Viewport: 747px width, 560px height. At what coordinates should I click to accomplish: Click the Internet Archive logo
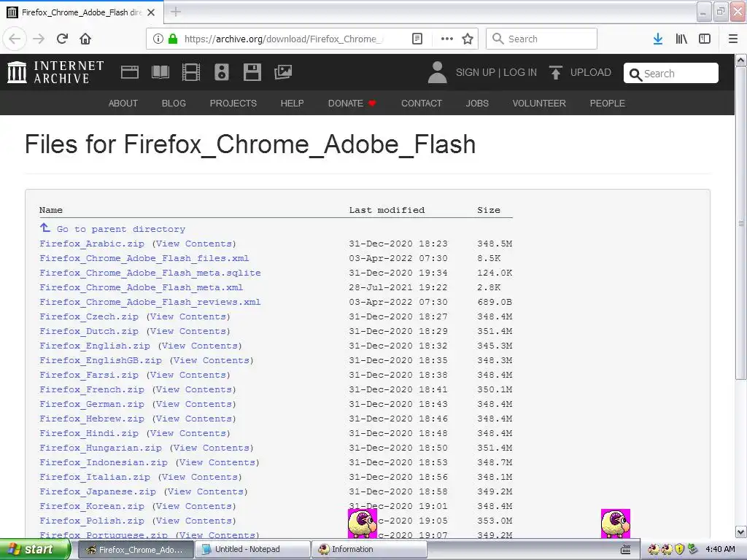coord(55,72)
